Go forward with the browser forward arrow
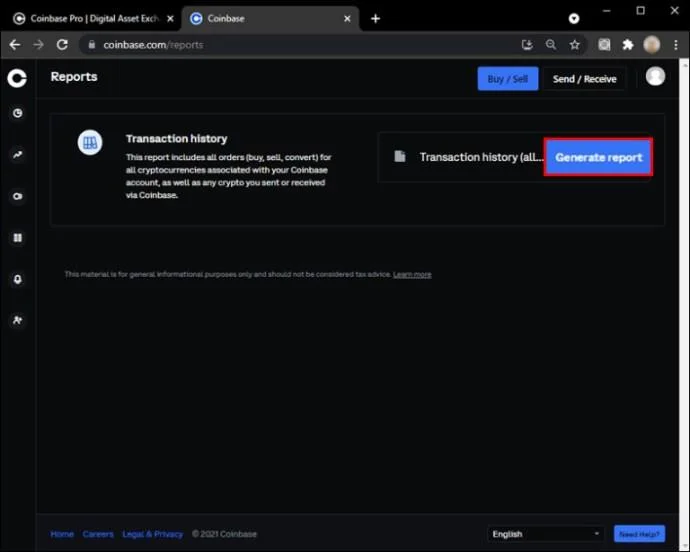The image size is (690, 552). click(x=38, y=44)
